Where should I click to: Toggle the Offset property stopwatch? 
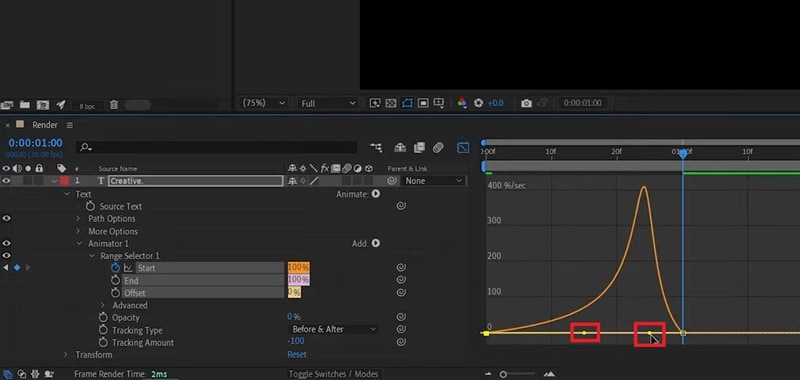tap(116, 293)
